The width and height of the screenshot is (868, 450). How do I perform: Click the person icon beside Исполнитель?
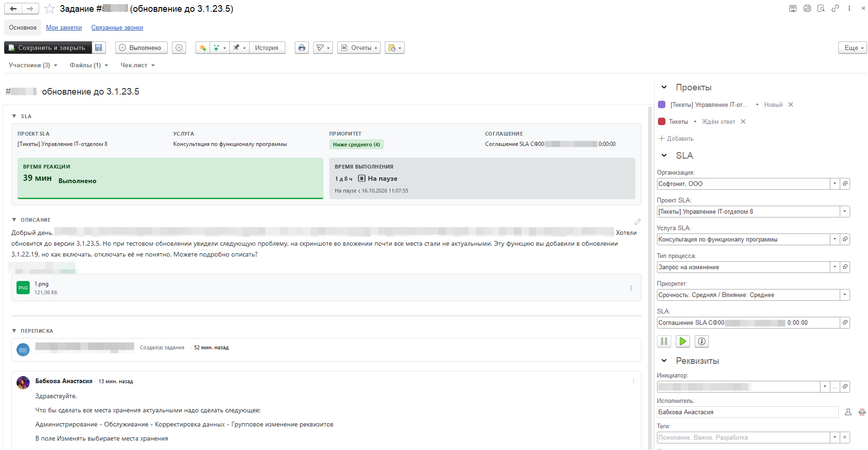tap(848, 412)
